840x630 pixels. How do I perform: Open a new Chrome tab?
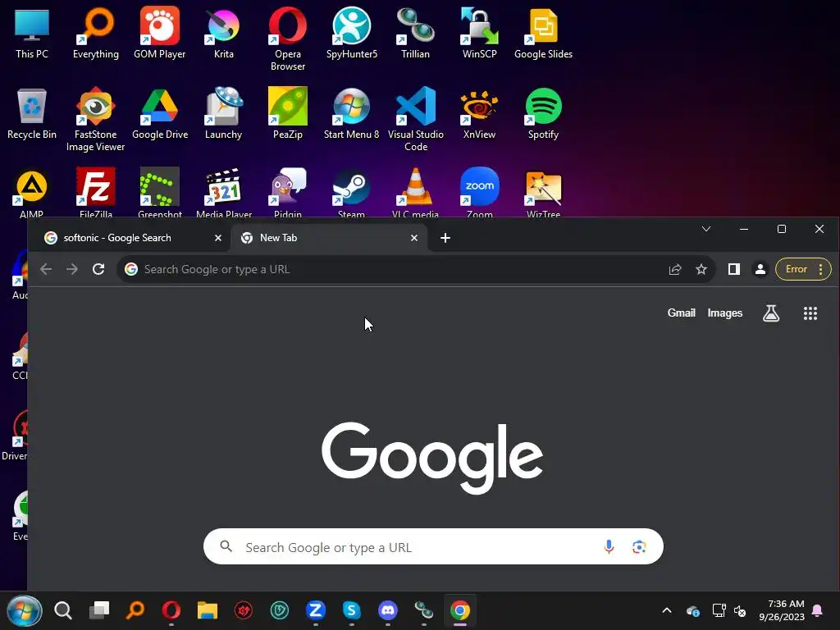click(445, 238)
